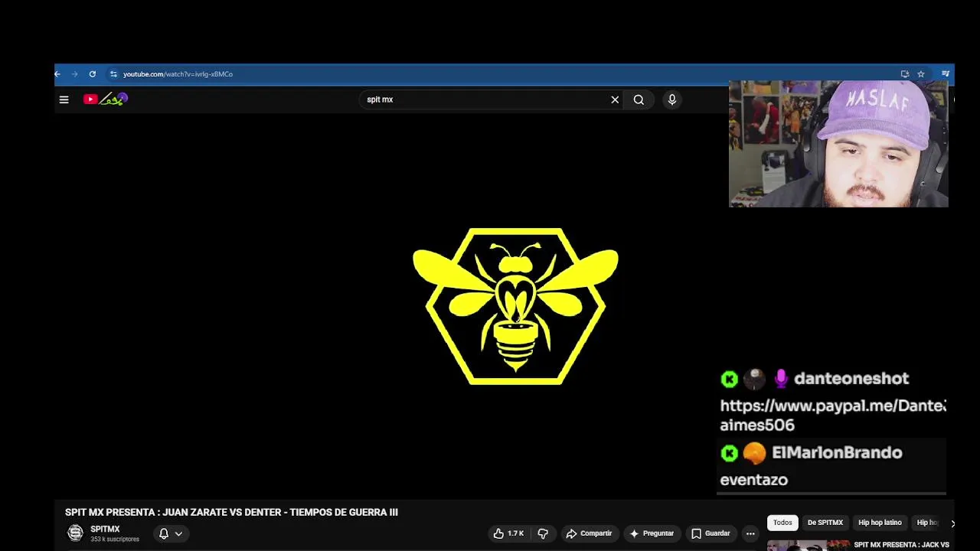Click the orange avatar beside ElMarlonBrando
The image size is (980, 551).
(754, 453)
